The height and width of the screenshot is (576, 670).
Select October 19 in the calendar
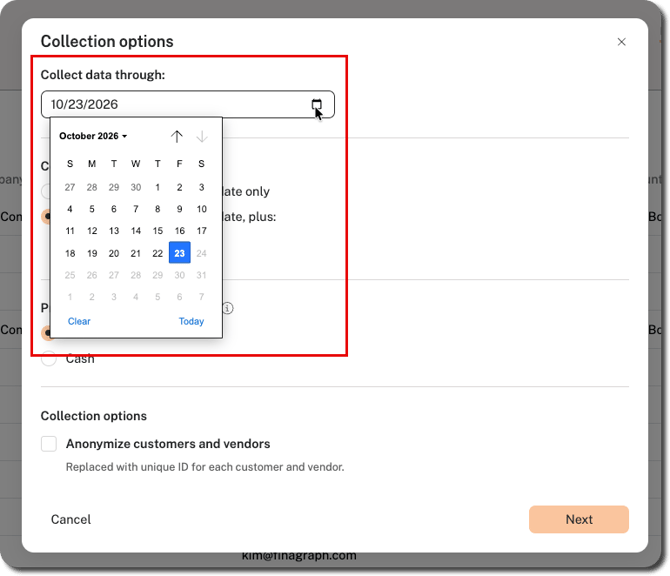tap(92, 253)
